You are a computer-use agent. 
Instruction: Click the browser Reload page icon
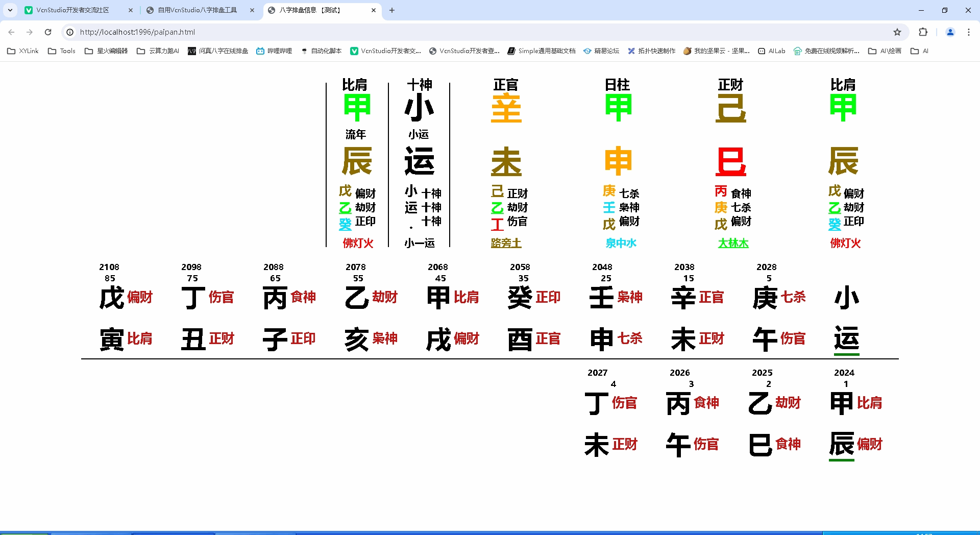click(x=48, y=32)
